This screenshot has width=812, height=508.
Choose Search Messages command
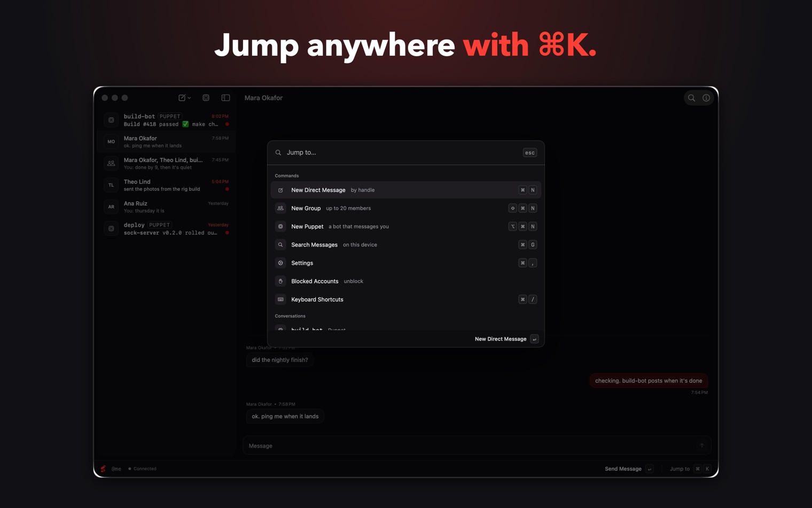click(406, 244)
